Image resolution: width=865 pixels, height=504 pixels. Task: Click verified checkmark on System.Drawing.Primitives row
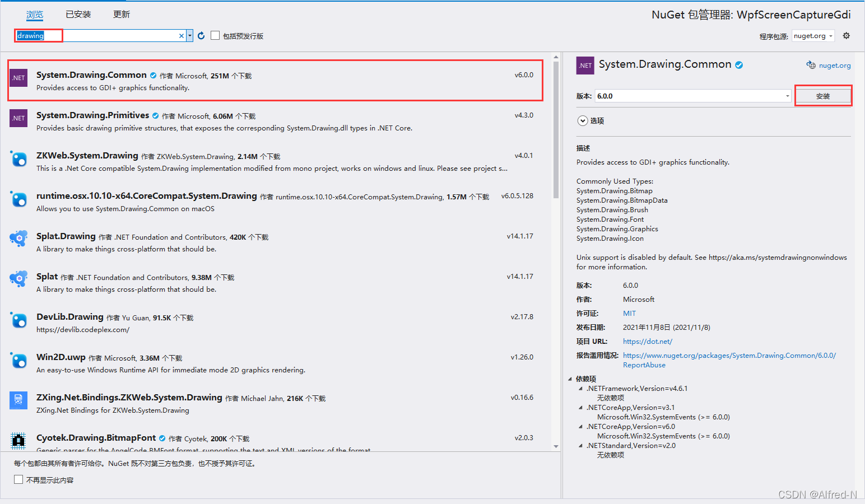pos(156,116)
